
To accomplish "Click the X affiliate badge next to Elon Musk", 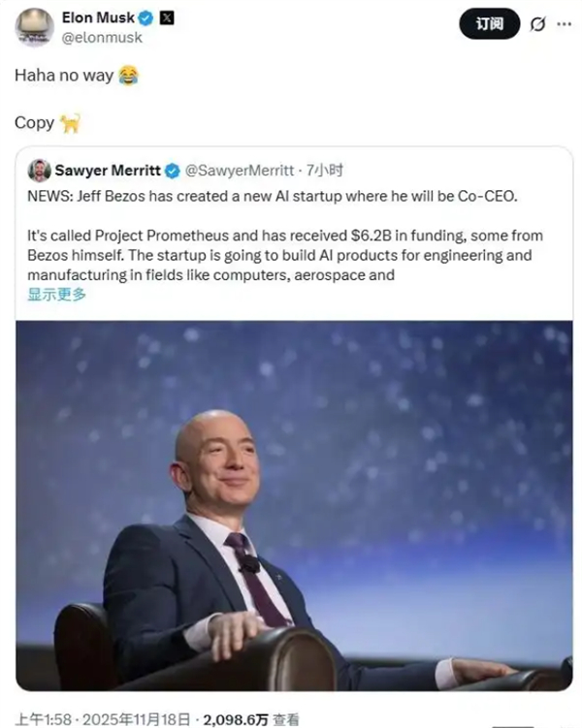I will 167,18.
